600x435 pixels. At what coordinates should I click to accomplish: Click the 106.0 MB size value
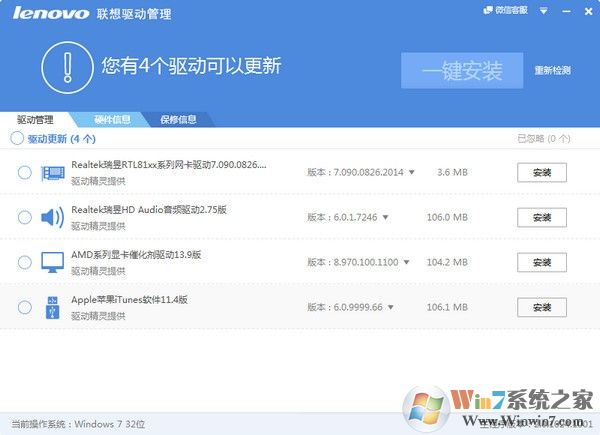(447, 217)
